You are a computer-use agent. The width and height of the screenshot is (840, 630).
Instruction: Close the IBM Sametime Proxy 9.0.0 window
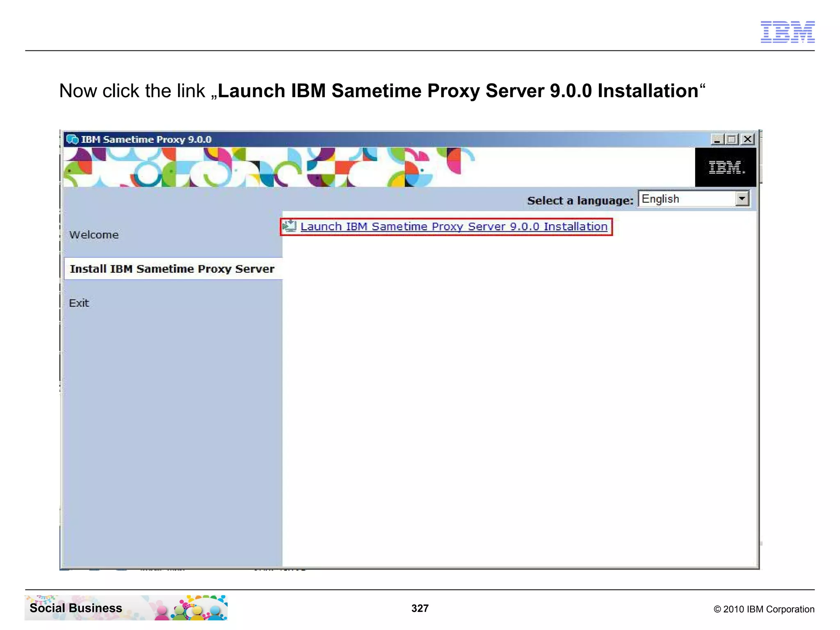click(748, 139)
